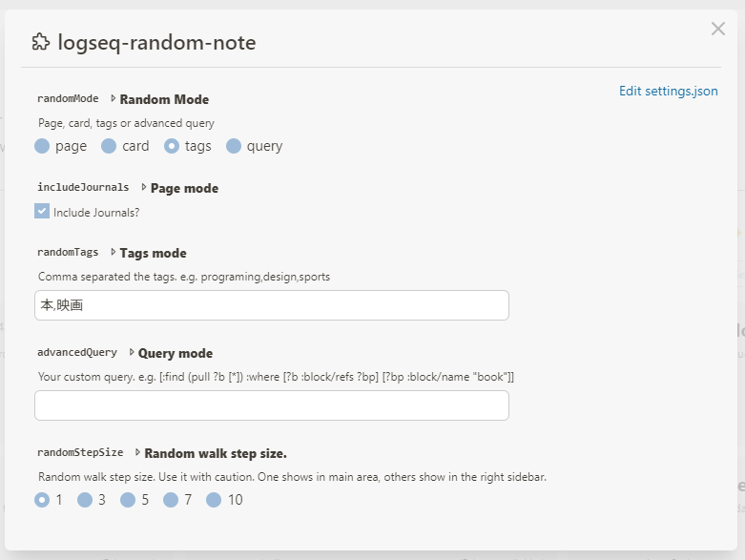Focus the custom advanced query input
Viewport: 745px width, 560px height.
(272, 405)
